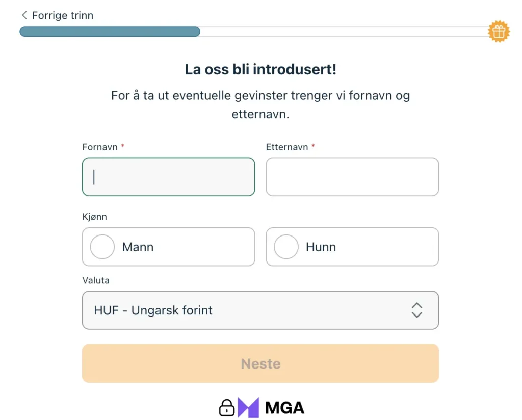
Task: Focus the Etternavn input field
Action: (352, 177)
